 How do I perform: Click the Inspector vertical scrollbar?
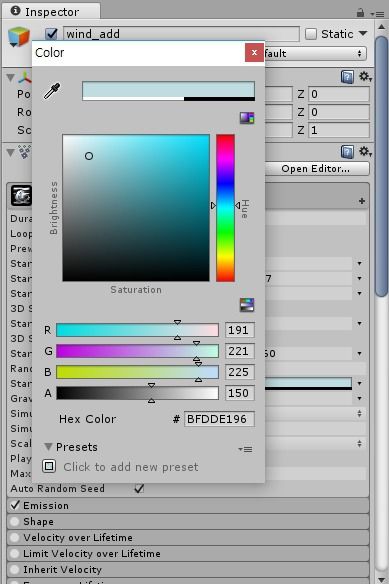point(382,166)
